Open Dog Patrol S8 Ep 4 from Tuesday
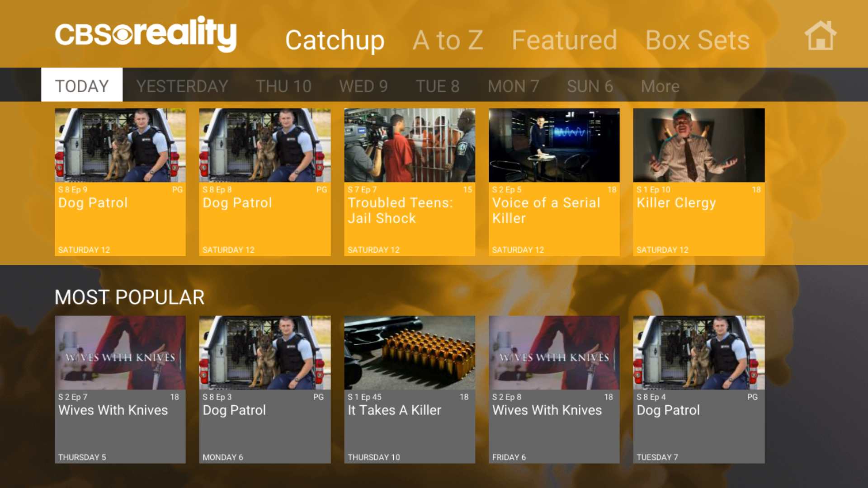 click(x=699, y=389)
